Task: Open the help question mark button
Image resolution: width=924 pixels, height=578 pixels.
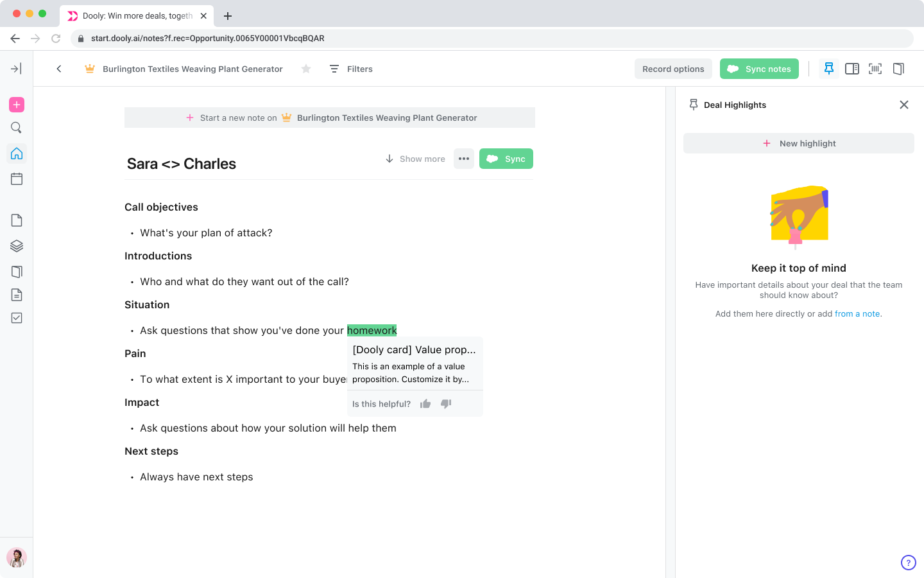Action: click(909, 563)
